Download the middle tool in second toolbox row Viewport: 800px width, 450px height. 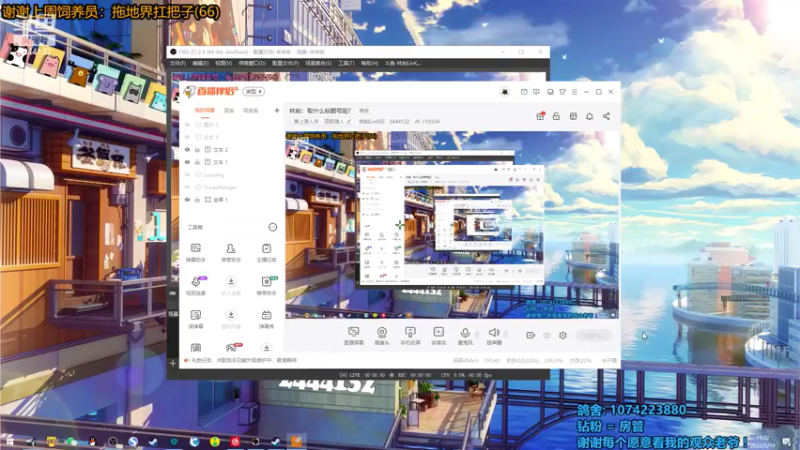coord(231,285)
